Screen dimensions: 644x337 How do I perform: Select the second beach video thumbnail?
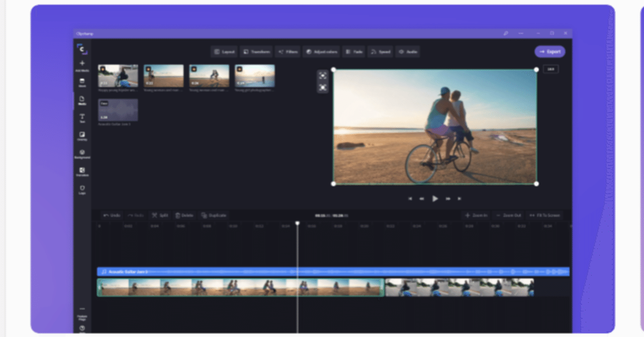pyautogui.click(x=164, y=76)
